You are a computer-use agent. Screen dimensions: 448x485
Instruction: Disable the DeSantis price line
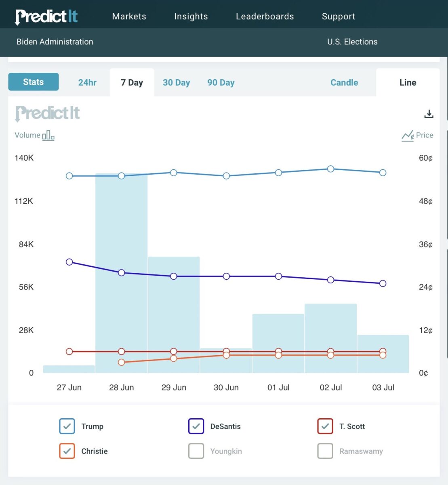tap(196, 426)
